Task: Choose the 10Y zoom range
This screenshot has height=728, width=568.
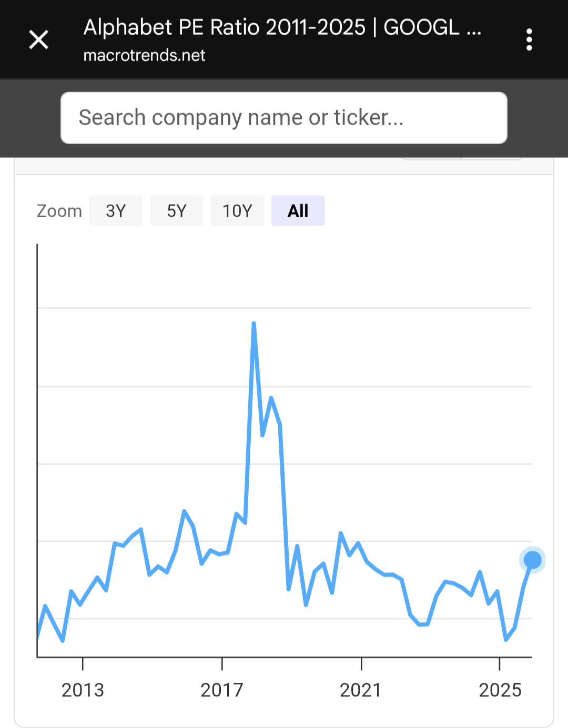Action: (x=237, y=211)
